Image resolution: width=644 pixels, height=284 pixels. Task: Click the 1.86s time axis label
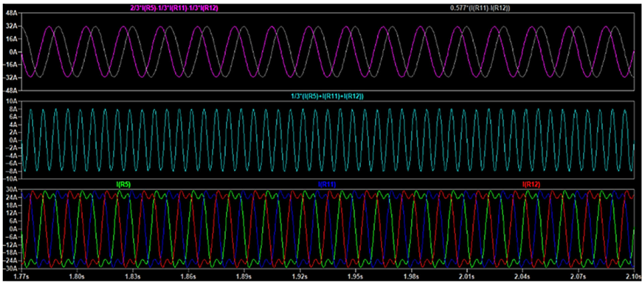pyautogui.click(x=188, y=277)
